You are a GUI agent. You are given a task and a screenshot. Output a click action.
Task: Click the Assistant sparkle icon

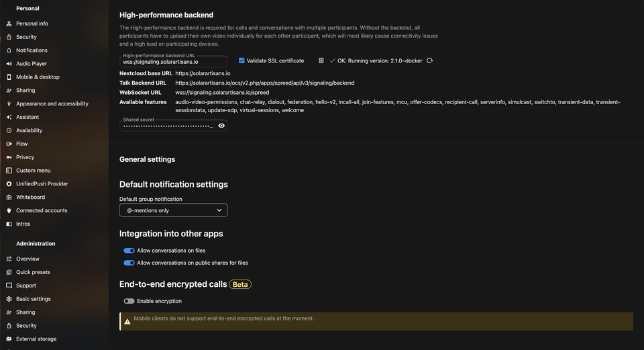tap(9, 117)
